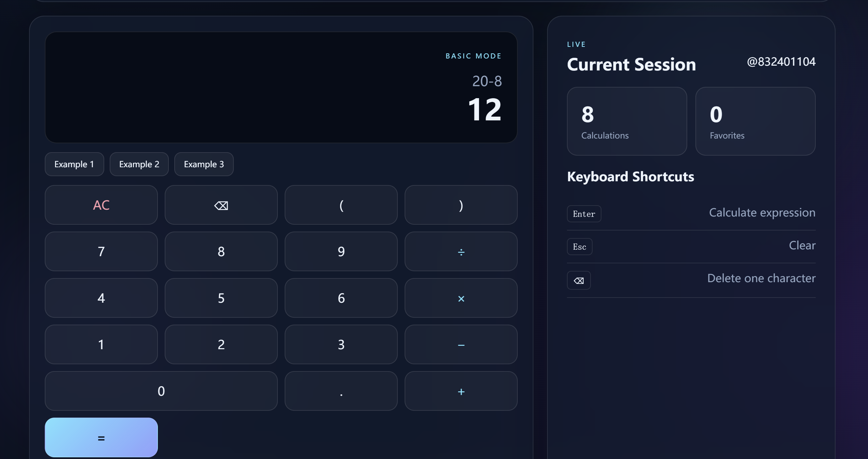Click the LIVE label
868x459 pixels.
click(x=576, y=44)
